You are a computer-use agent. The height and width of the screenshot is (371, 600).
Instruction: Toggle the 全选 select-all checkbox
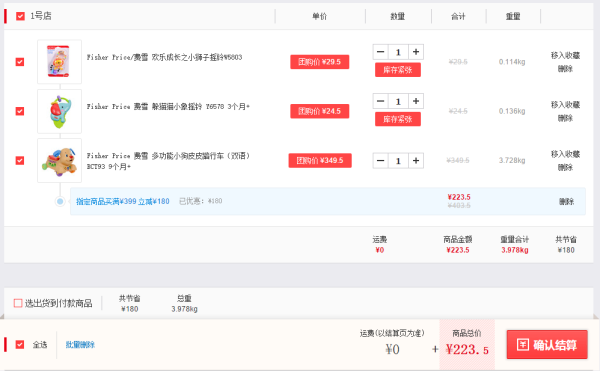coord(20,345)
